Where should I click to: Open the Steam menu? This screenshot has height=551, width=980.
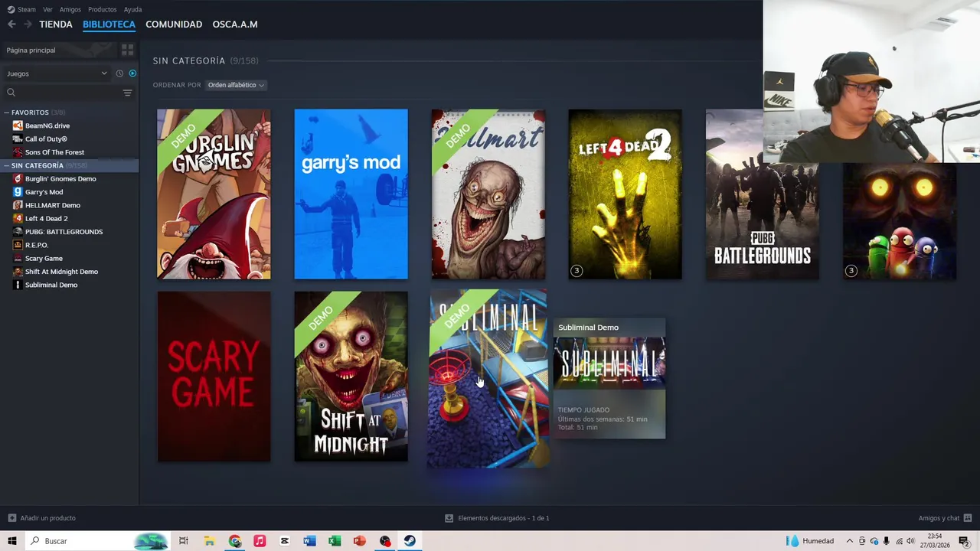(x=21, y=9)
